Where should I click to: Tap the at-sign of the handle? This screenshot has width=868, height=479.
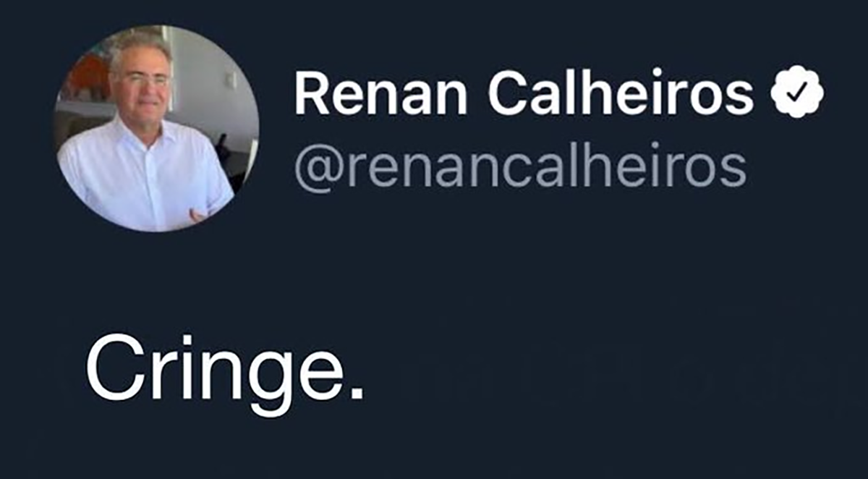[316, 171]
